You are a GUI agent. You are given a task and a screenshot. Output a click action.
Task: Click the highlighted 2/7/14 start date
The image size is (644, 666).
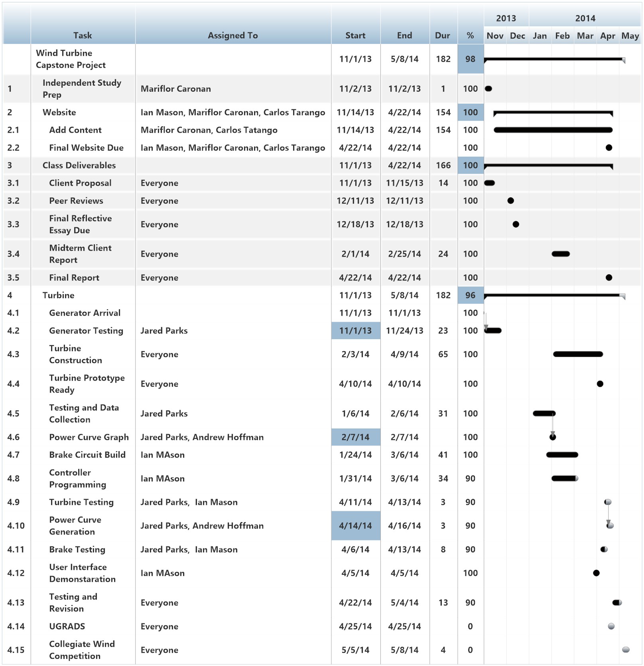356,437
